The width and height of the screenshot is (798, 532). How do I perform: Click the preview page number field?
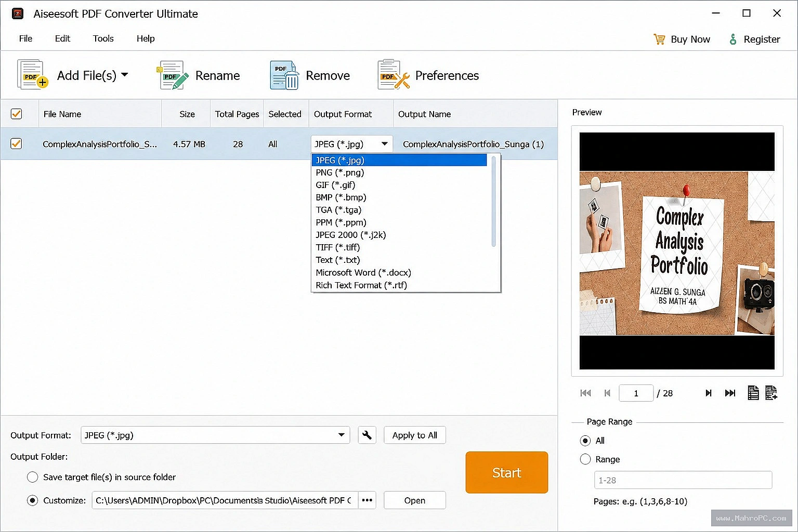pyautogui.click(x=636, y=393)
